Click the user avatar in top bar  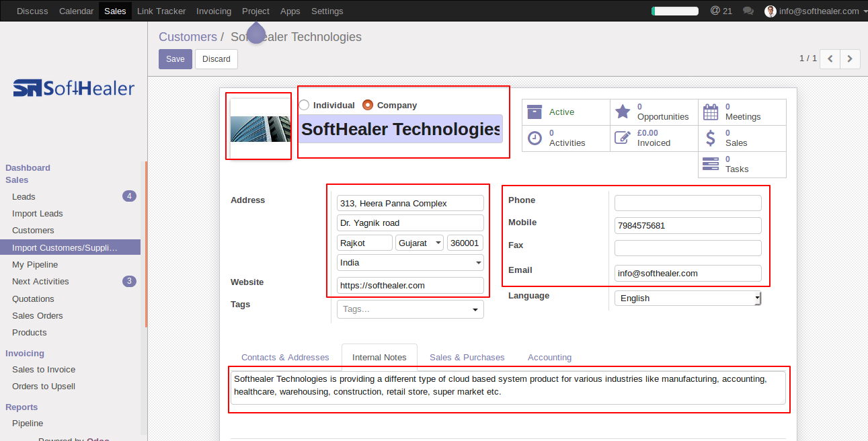click(771, 11)
